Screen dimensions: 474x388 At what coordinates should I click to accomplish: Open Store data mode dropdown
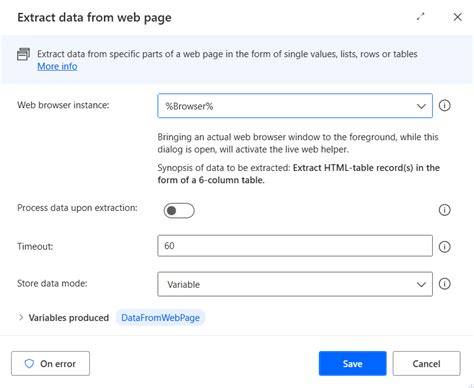click(295, 284)
